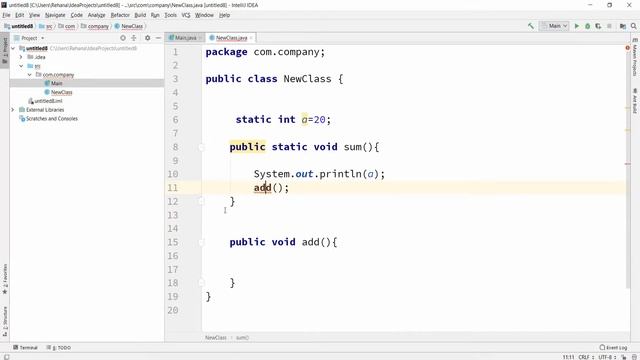Click the red error stripe marker
Viewport: 640px width, 360px height.
628,164
